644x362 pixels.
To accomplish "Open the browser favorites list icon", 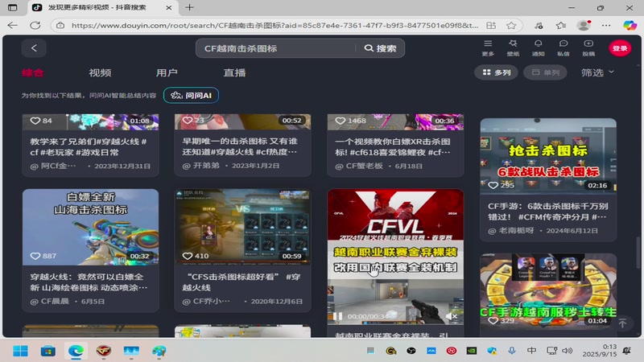I will click(561, 26).
